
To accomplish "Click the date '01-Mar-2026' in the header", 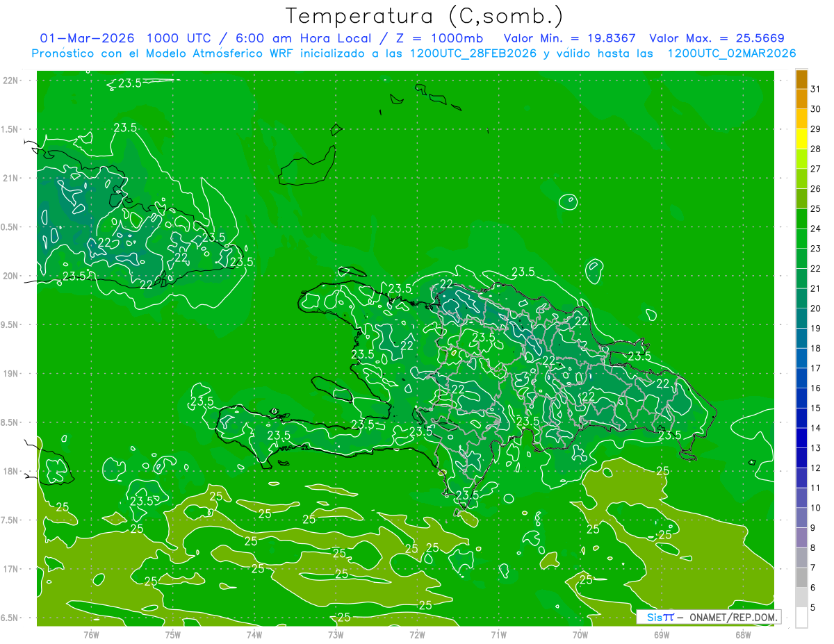I will click(x=88, y=38).
